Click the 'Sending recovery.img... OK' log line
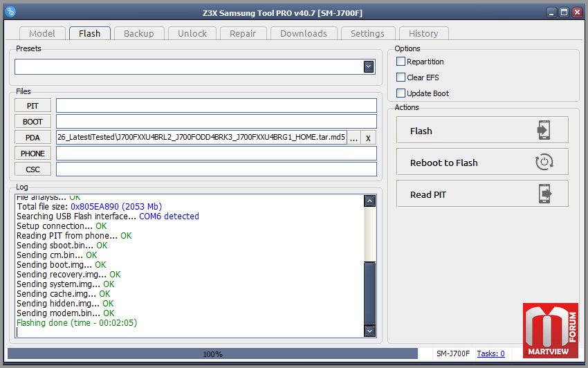 click(x=68, y=274)
